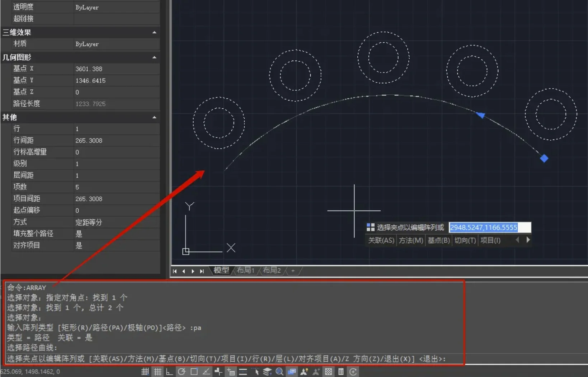
Task: Click the blue triangle grip on the path
Action: [480, 115]
